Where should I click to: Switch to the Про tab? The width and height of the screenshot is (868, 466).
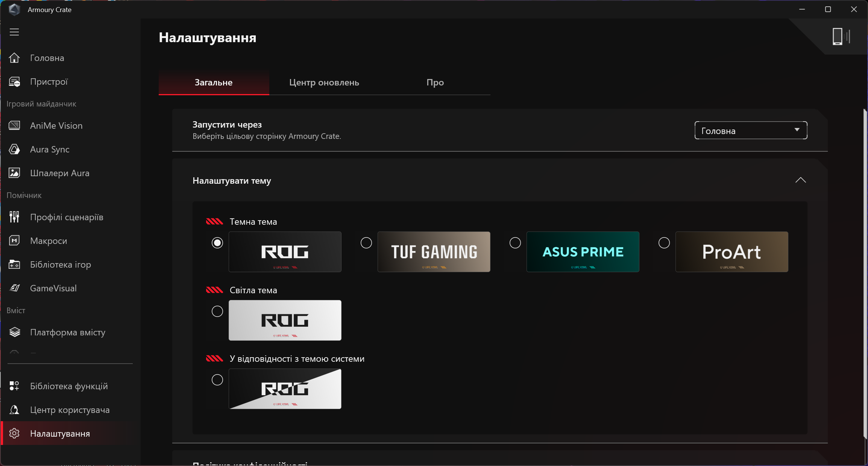pyautogui.click(x=435, y=82)
